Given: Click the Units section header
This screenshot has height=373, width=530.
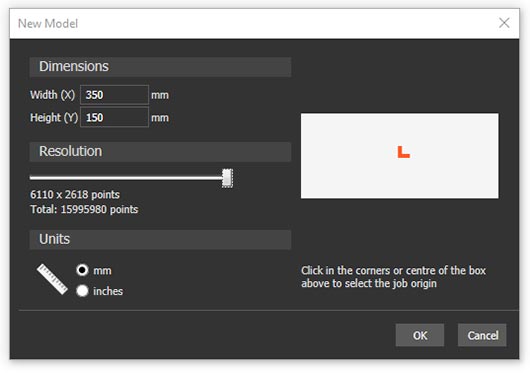Looking at the screenshot, I should [x=160, y=239].
